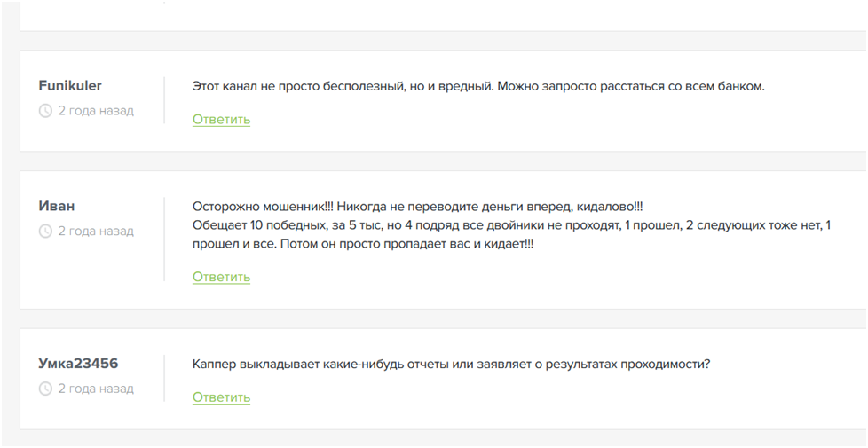Screen dimensions: 868x448
Task: Click the line beginning 'Обещает 10 победных'
Action: pyautogui.click(x=511, y=225)
